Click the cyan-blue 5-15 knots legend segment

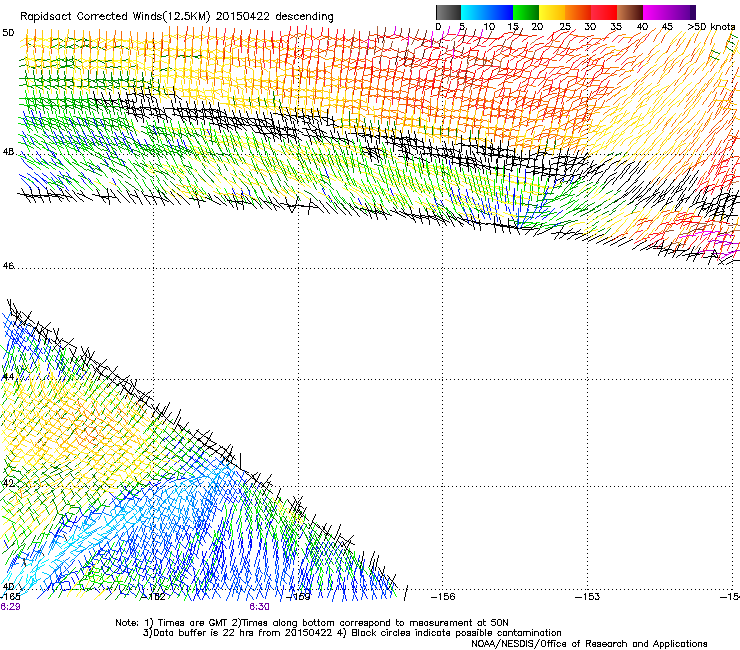click(x=487, y=12)
